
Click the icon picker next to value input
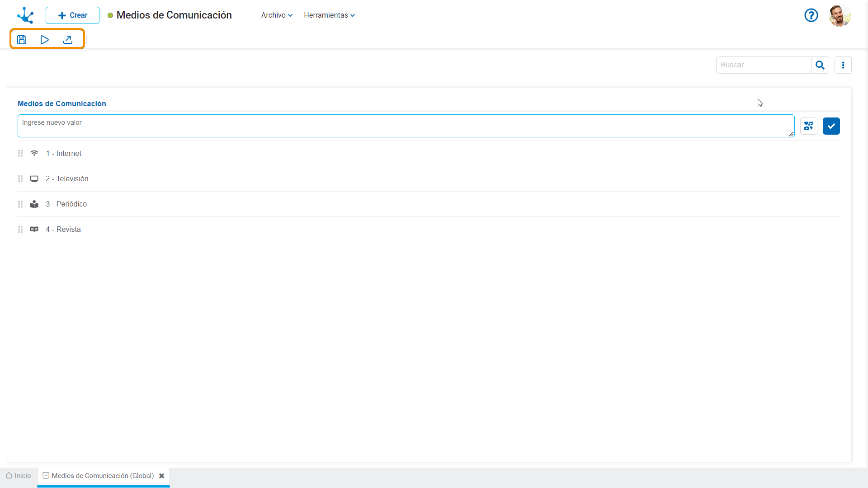(808, 126)
